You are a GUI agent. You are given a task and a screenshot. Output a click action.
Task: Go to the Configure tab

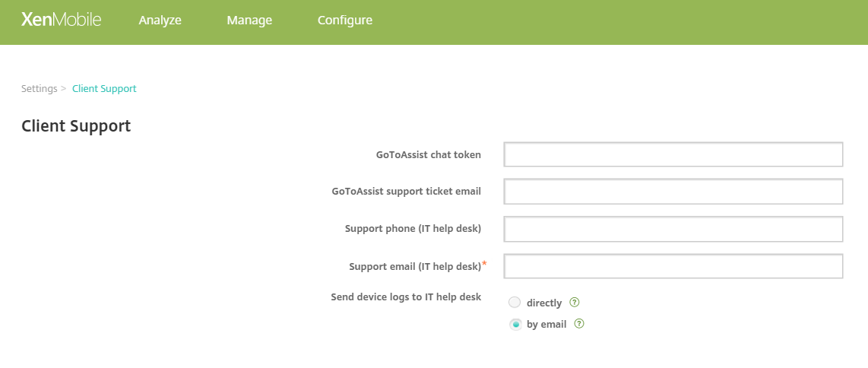tap(345, 21)
